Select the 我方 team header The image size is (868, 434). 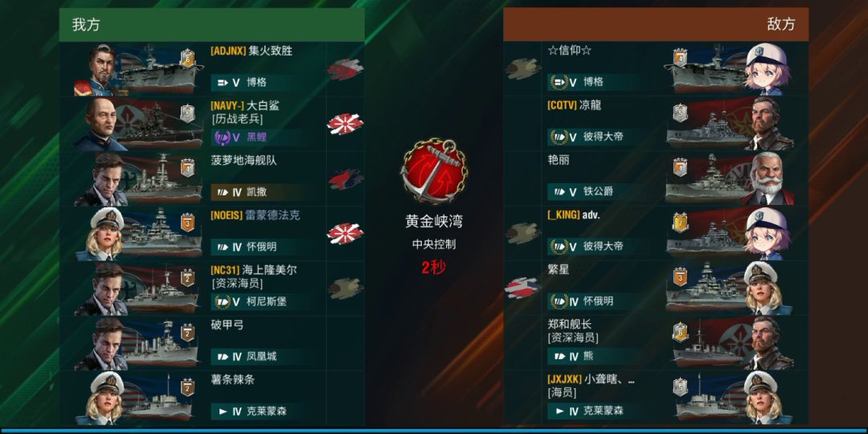(x=212, y=25)
